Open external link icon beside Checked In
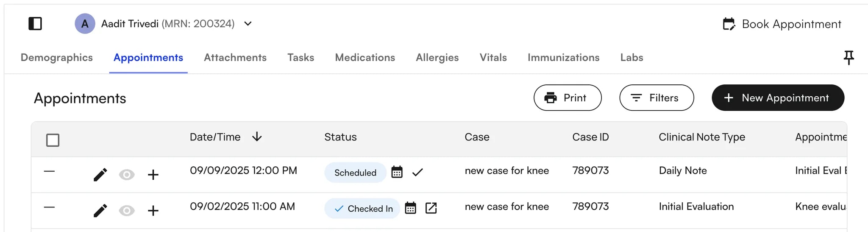868x232 pixels. pos(431,208)
